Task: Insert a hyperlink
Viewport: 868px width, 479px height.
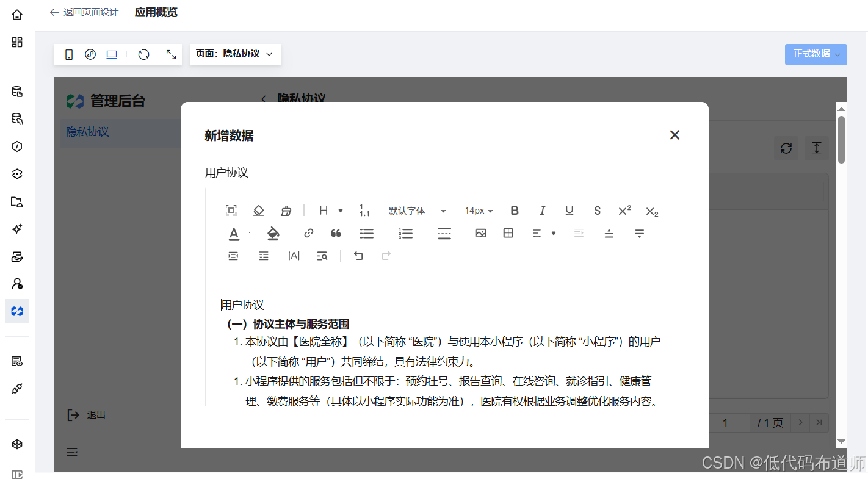Action: 308,233
